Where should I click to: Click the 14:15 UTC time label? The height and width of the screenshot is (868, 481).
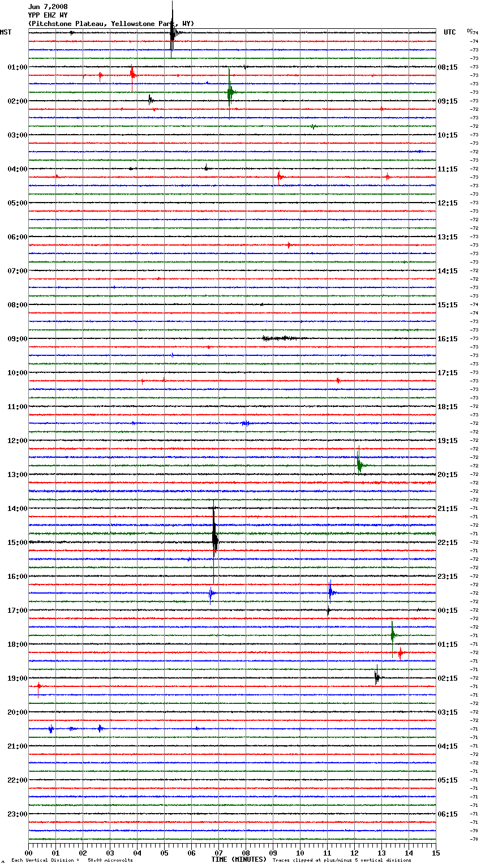[x=448, y=271]
